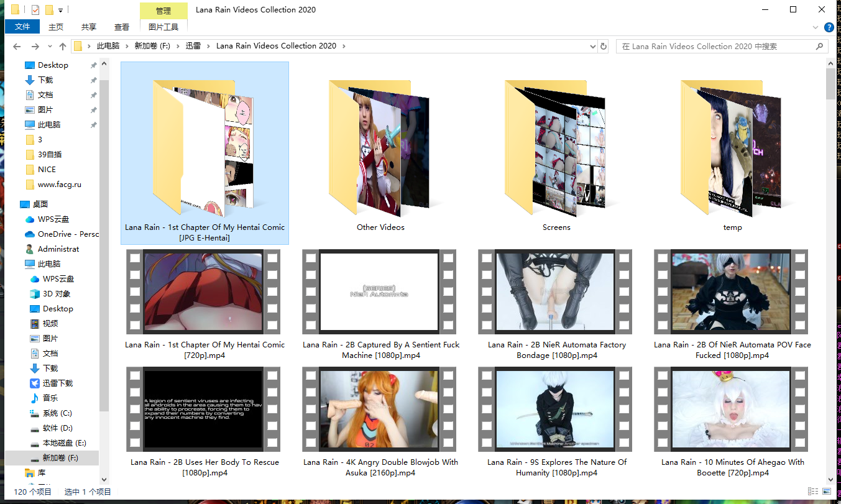This screenshot has width=841, height=504.
Task: Click the current folder name in the breadcrumb
Action: (276, 46)
